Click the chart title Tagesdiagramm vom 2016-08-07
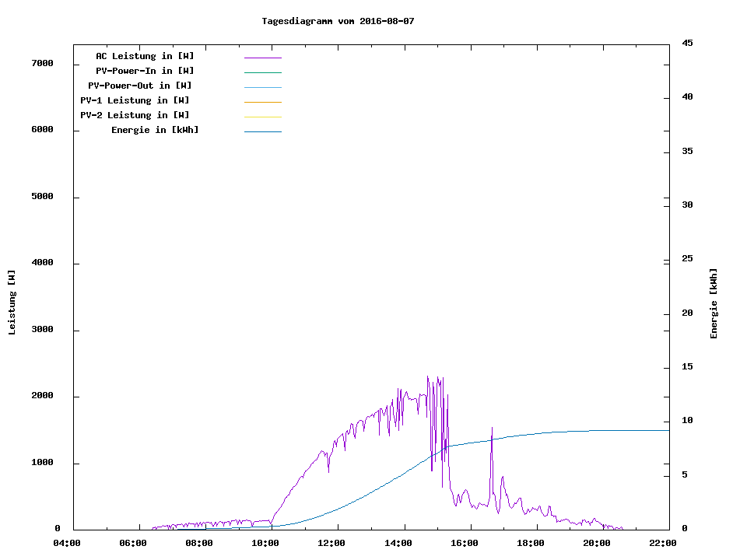 click(x=338, y=21)
